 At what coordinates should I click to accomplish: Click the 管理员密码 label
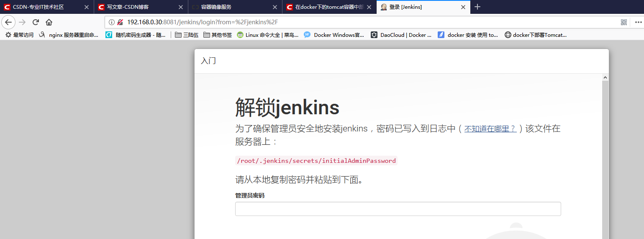point(250,195)
